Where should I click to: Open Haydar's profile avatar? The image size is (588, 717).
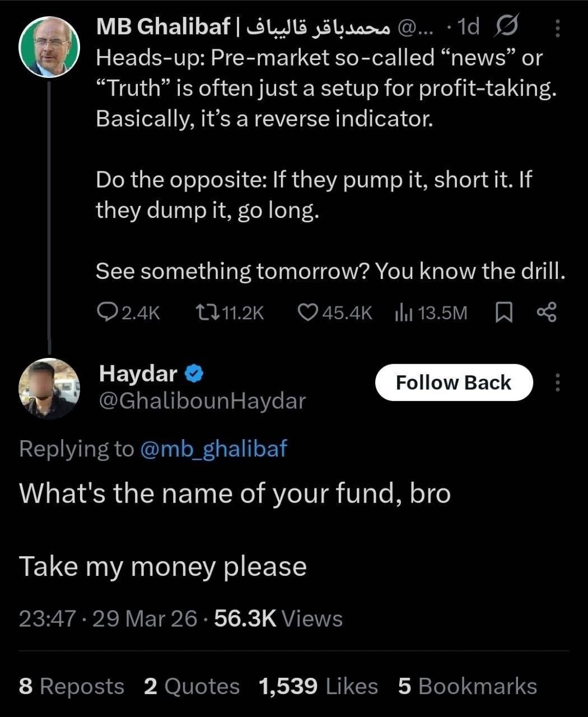coord(49,389)
